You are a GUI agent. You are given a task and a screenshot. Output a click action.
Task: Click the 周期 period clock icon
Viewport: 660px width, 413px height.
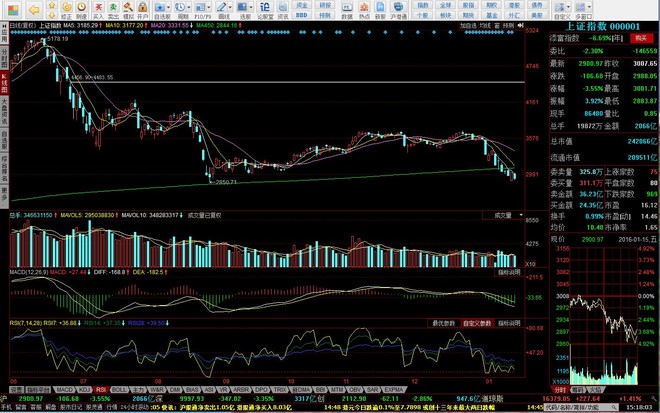(x=180, y=7)
